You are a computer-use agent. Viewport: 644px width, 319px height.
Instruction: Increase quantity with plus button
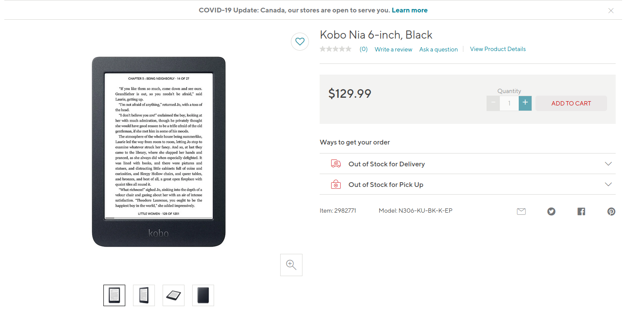tap(525, 103)
